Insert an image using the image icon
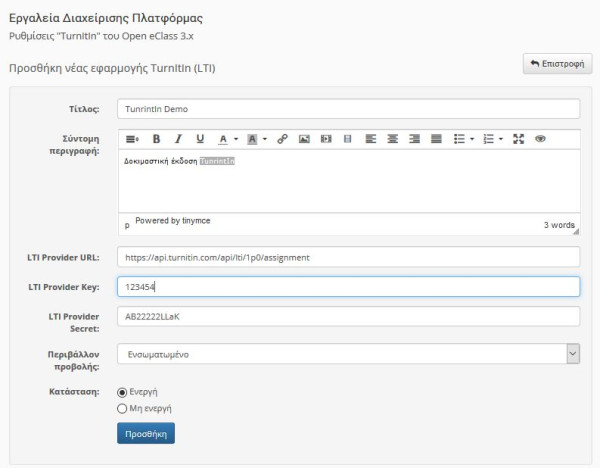The width and height of the screenshot is (600, 468). [x=304, y=139]
